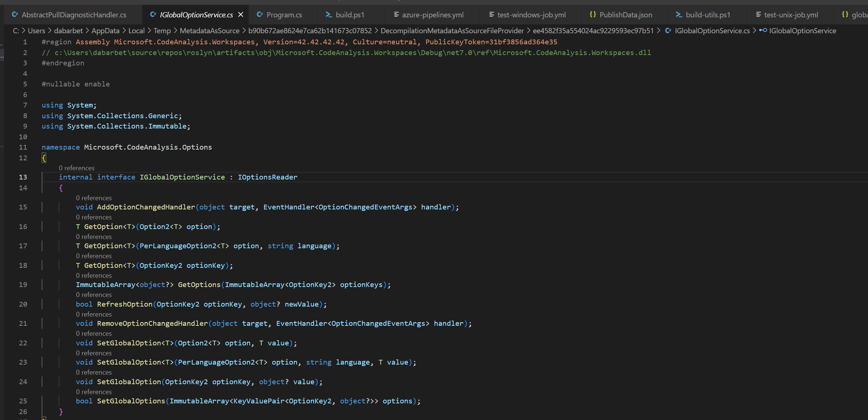Click the interface symbol icon before IGlobalOptionService breadcrumb
Viewport: 868px width, 420px height.
tap(762, 31)
